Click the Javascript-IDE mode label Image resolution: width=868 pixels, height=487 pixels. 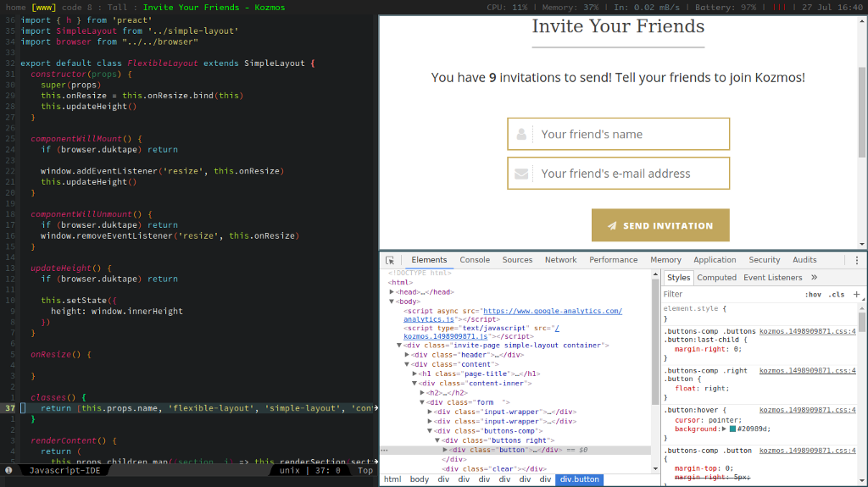coord(64,470)
